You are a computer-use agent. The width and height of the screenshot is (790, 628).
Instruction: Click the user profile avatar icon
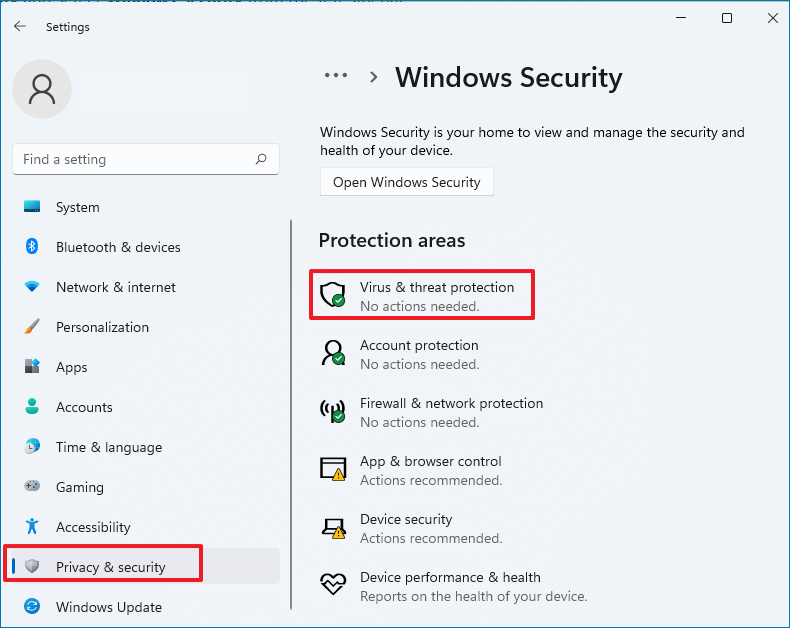click(x=42, y=89)
